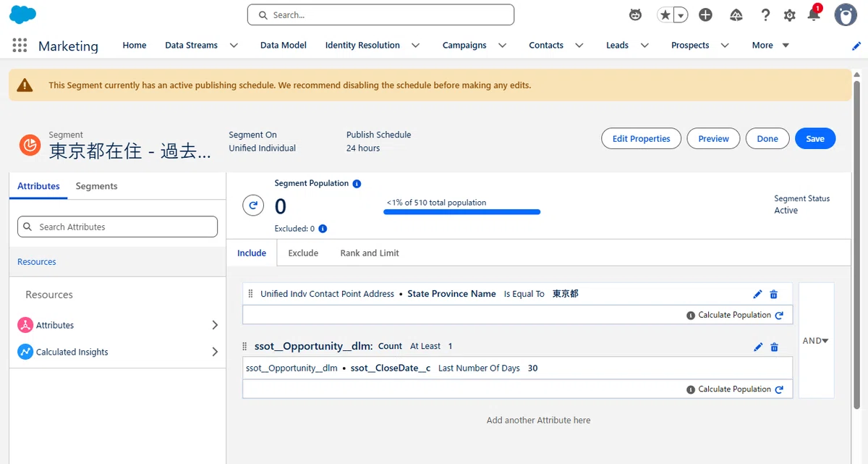Click the Preview button
Viewport: 868px width, 464px height.
click(713, 139)
